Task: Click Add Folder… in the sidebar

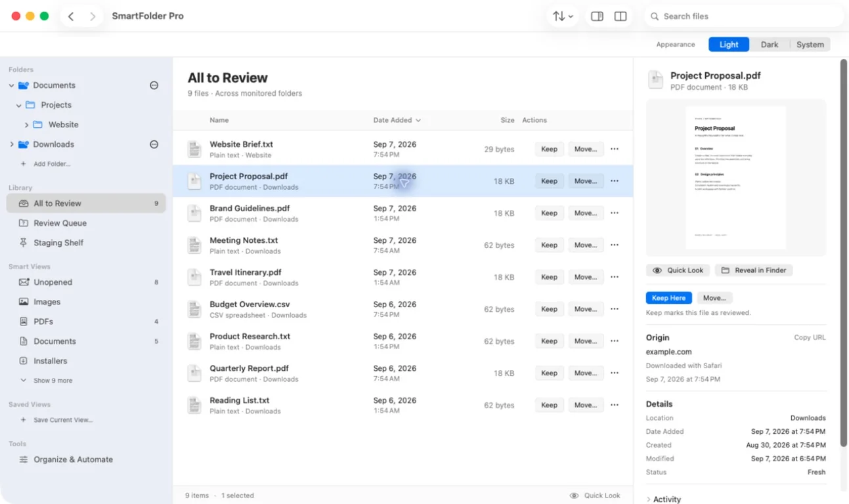Action: (x=45, y=164)
